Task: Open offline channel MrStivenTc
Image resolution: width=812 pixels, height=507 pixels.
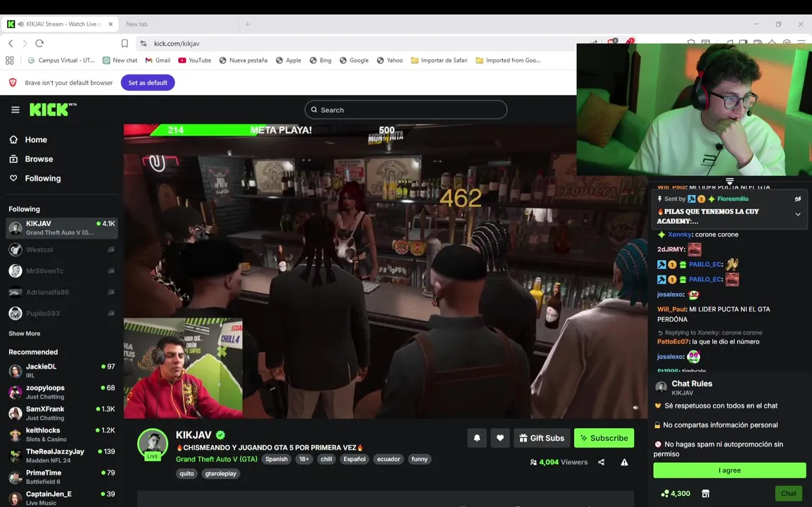Action: 62,270
